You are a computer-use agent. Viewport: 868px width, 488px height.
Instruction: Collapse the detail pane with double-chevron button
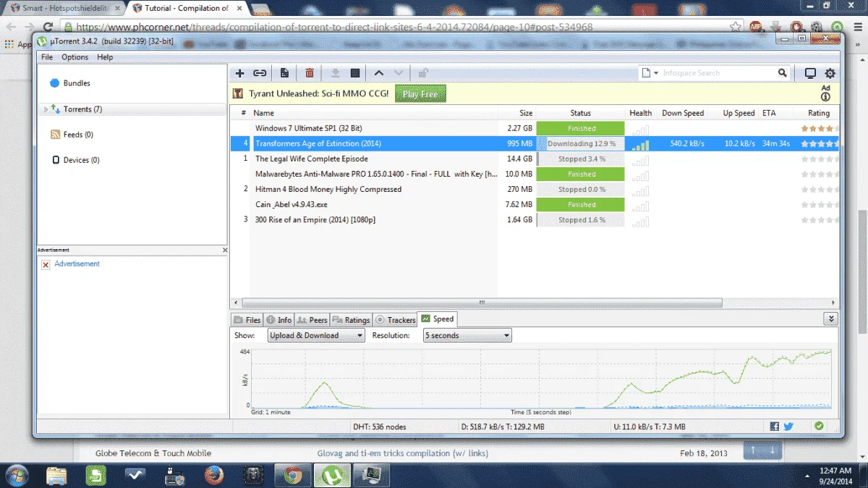[x=831, y=319]
